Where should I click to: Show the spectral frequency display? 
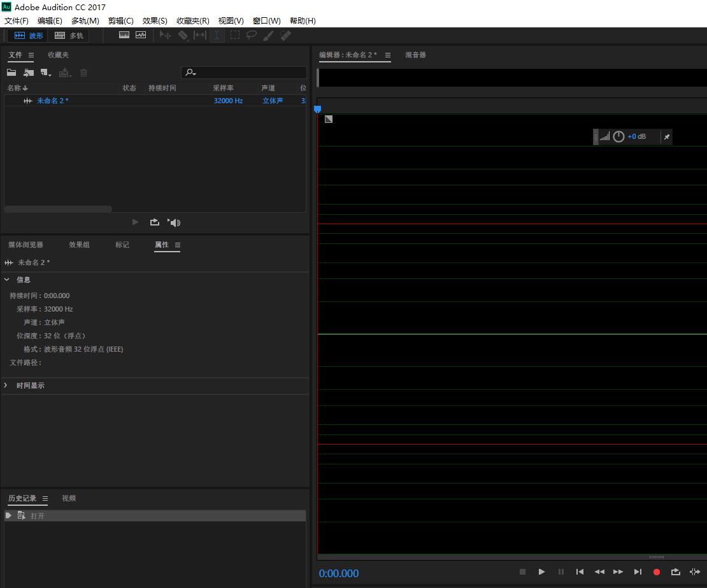coord(124,36)
